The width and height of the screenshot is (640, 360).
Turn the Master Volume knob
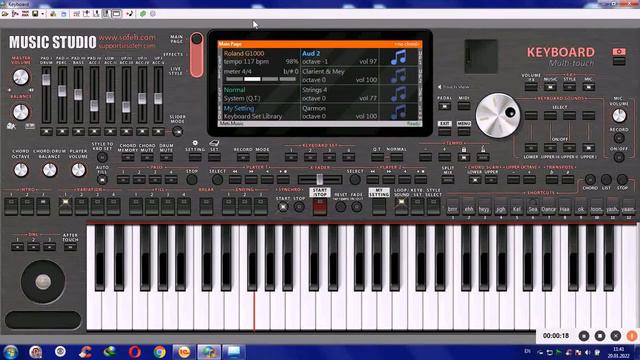(x=21, y=77)
